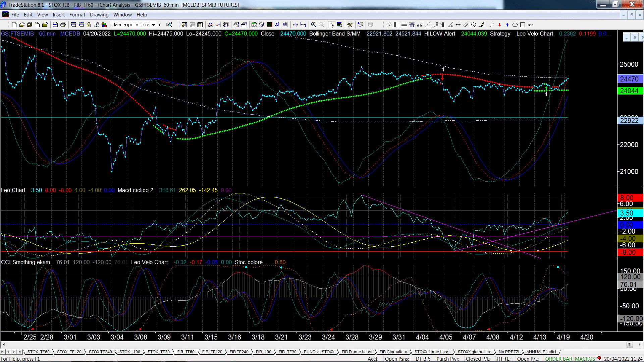Click the arrow next to workspace dropdown

(x=160, y=25)
